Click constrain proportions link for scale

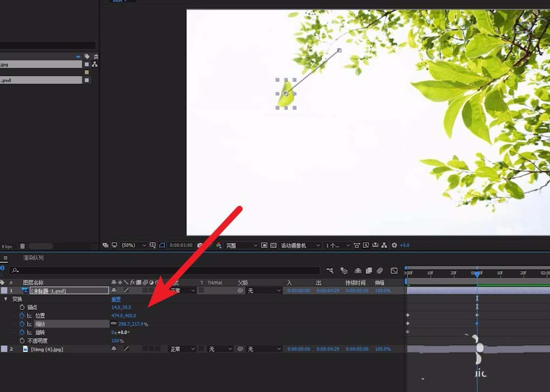point(114,324)
